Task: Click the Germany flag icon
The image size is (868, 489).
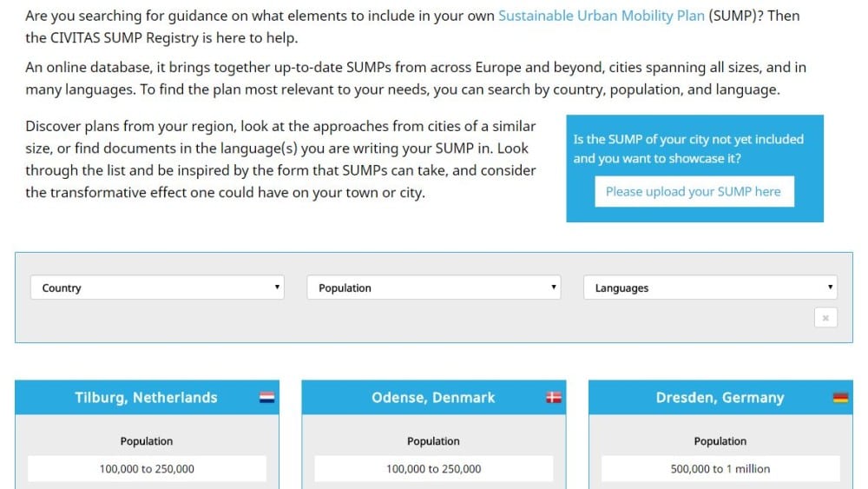Action: click(840, 397)
